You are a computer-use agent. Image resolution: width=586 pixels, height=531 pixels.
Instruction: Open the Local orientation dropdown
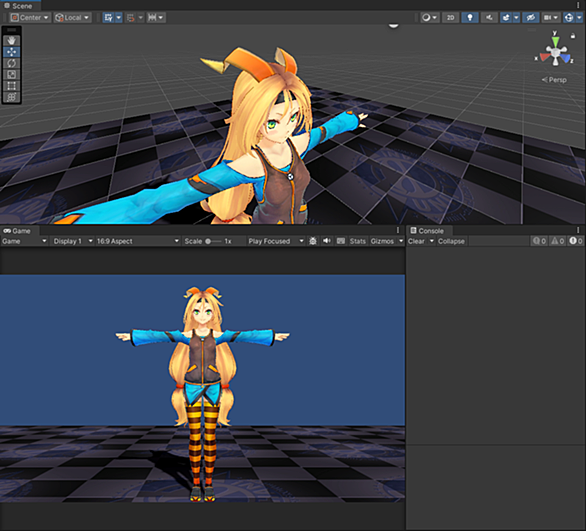(73, 18)
